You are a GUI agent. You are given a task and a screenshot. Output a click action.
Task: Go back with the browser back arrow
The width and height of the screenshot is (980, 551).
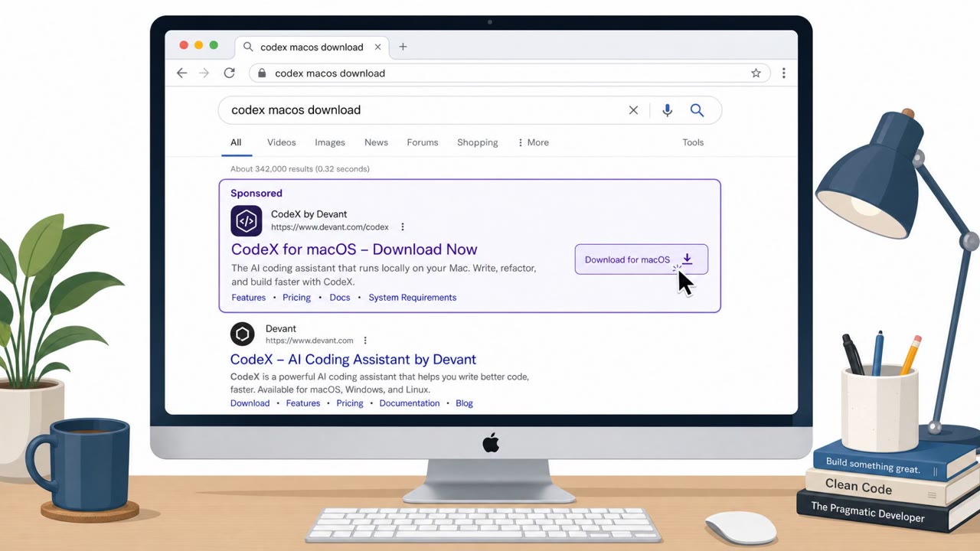[x=181, y=73]
